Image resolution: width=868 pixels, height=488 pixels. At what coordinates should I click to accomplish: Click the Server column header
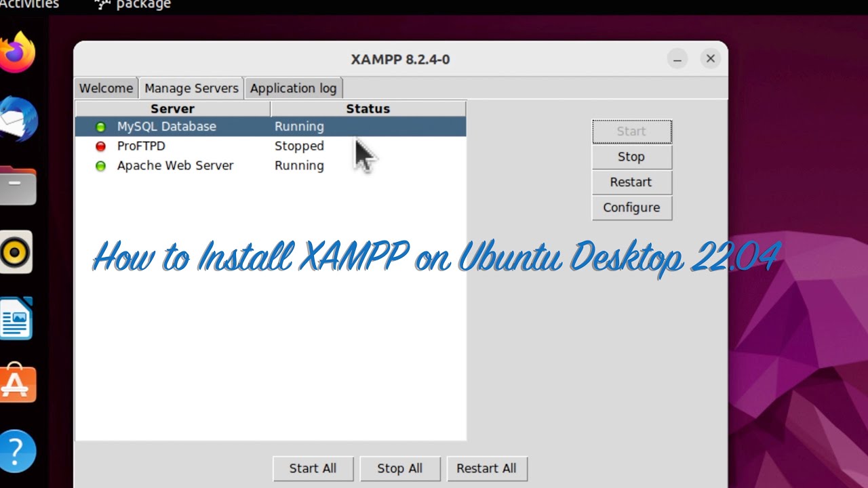pos(172,108)
